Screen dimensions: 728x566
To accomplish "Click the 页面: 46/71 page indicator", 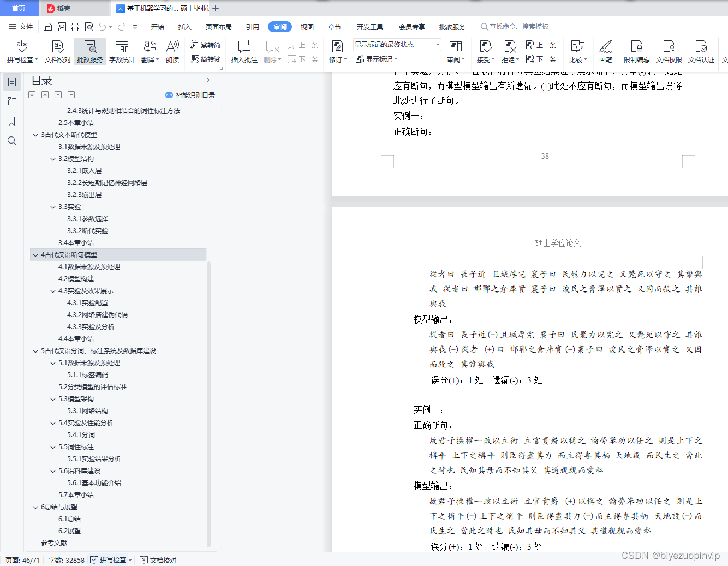I will [23, 560].
